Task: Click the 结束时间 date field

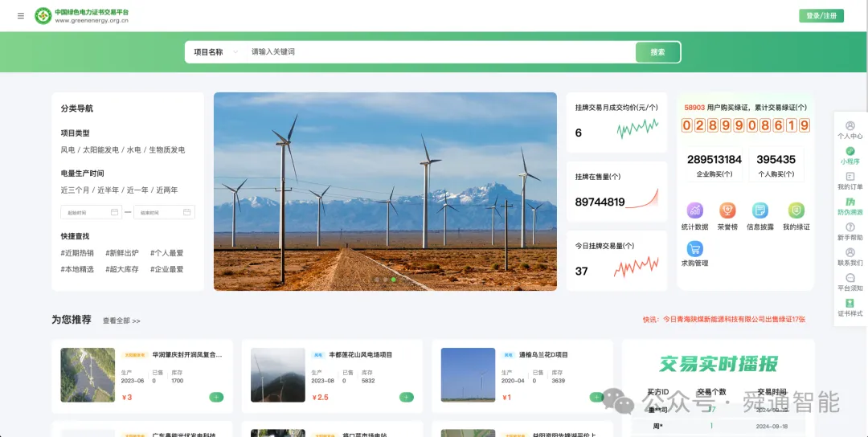Action: [x=164, y=212]
